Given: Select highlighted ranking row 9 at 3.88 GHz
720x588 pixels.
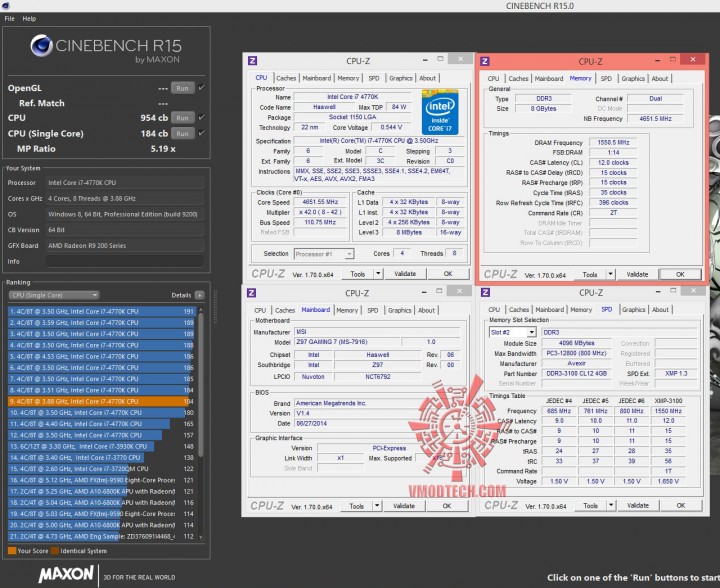Looking at the screenshot, I should click(x=101, y=401).
